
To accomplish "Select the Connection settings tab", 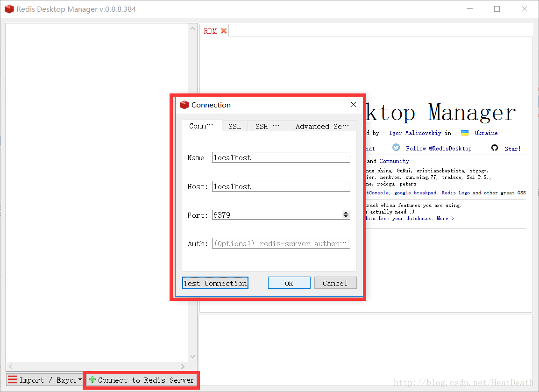I will click(x=201, y=126).
